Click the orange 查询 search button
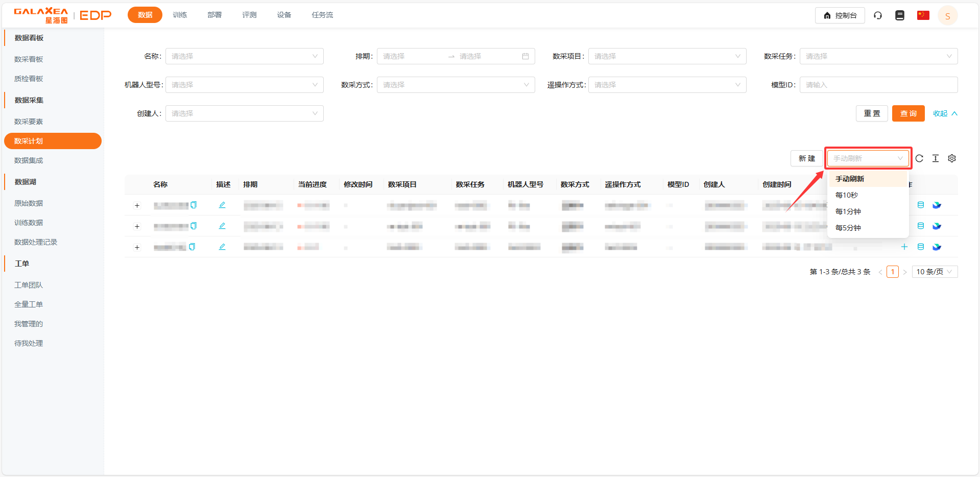The image size is (980, 477). (x=908, y=113)
